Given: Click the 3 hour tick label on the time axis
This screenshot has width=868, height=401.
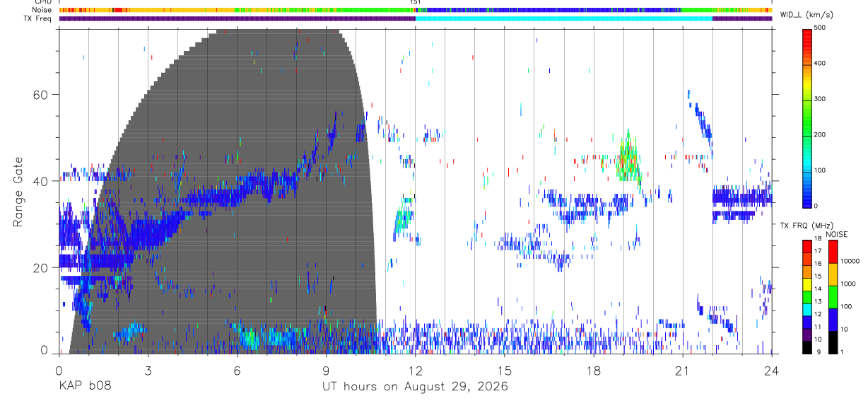Looking at the screenshot, I should 148,371.
